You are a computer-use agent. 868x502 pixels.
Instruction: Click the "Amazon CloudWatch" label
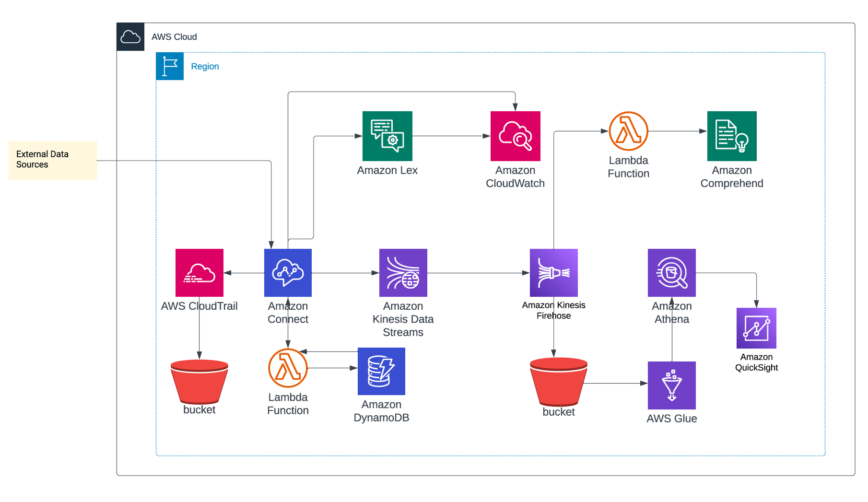515,177
